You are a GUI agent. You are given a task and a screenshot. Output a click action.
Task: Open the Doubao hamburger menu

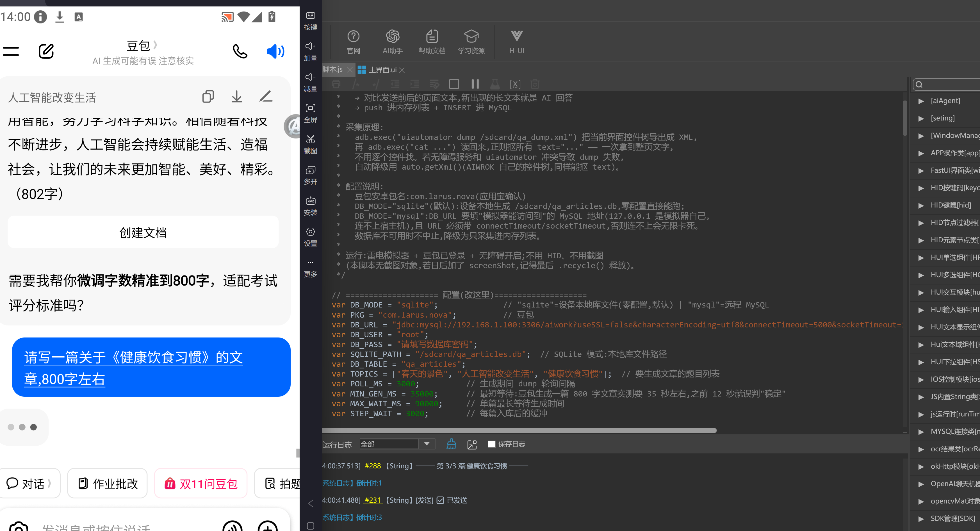tap(11, 51)
